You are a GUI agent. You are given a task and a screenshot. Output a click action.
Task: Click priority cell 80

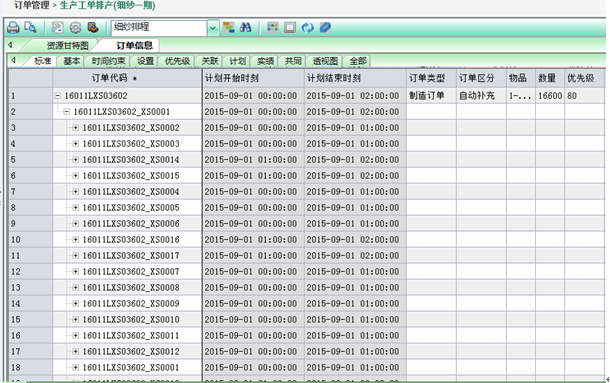pyautogui.click(x=585, y=96)
